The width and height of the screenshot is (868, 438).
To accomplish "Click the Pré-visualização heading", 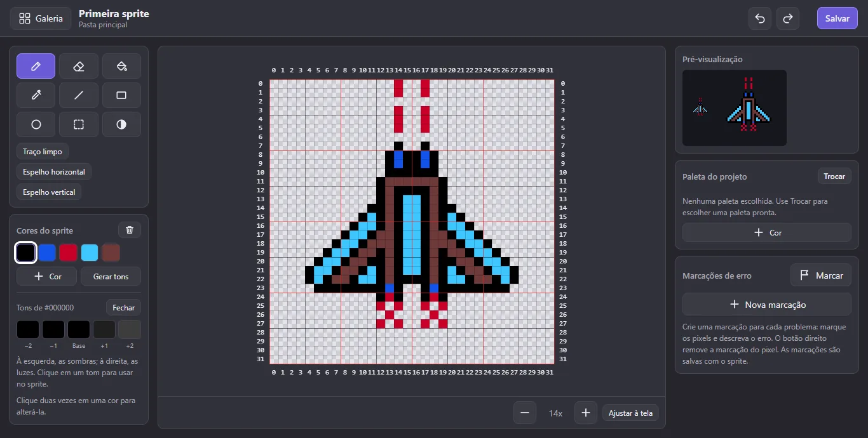I will 712,59.
